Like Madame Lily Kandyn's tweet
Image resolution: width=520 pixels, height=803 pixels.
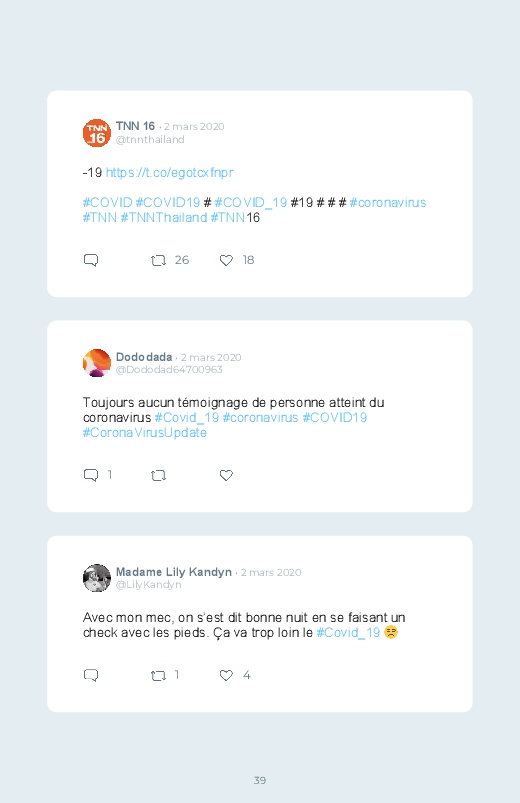pyautogui.click(x=226, y=675)
